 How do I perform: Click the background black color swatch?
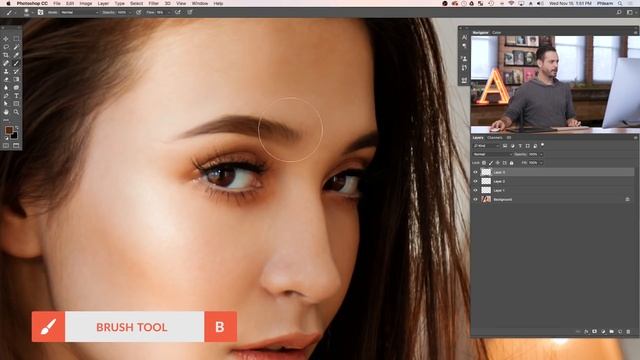pos(14,136)
